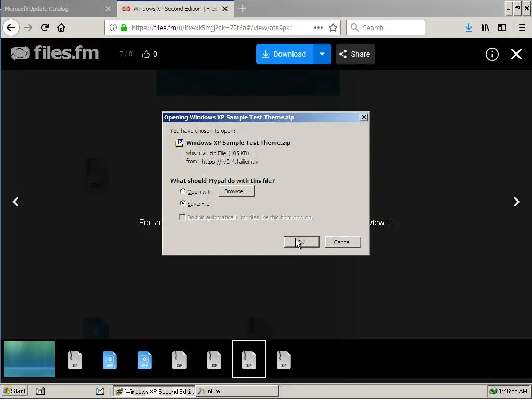
Task: Close the Windows XP Second Edition tab
Action: (x=225, y=9)
